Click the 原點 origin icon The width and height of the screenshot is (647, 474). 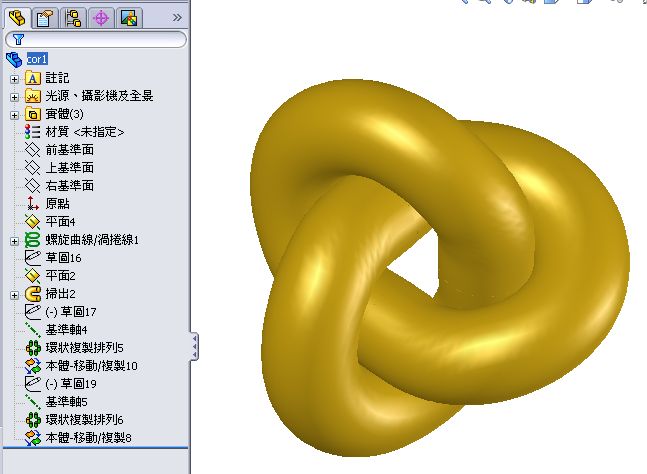(x=33, y=203)
